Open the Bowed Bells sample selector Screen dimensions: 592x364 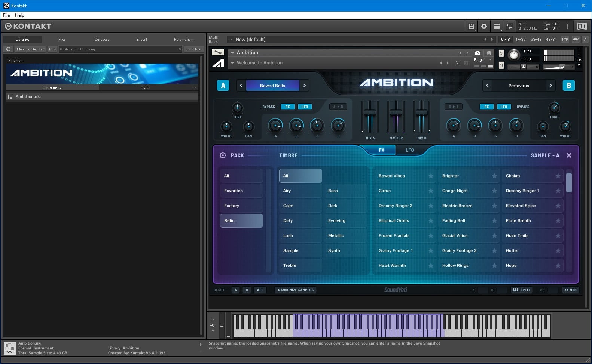coord(272,86)
